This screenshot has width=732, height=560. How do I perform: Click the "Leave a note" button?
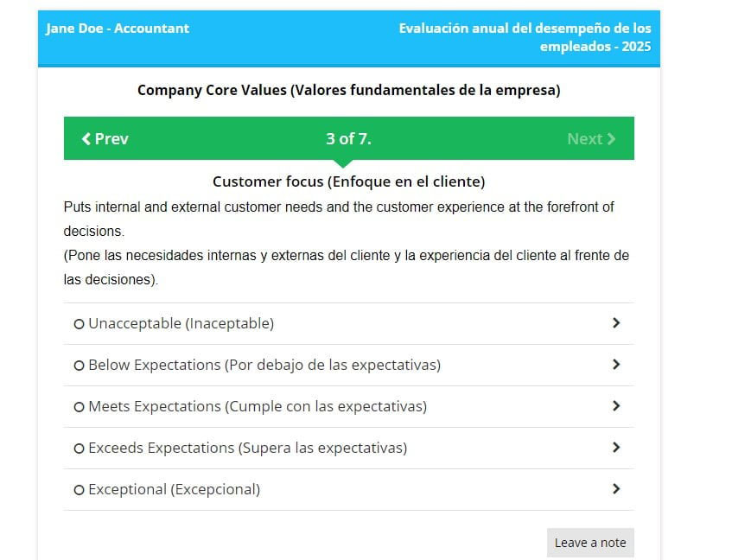click(x=590, y=543)
